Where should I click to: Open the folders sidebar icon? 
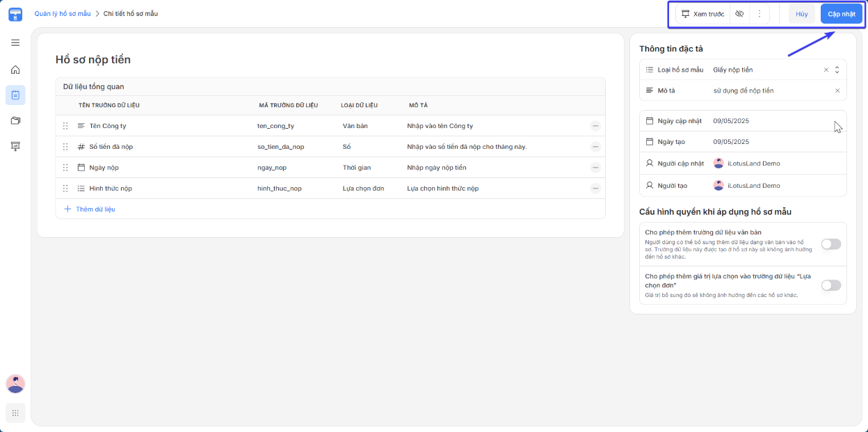click(15, 120)
